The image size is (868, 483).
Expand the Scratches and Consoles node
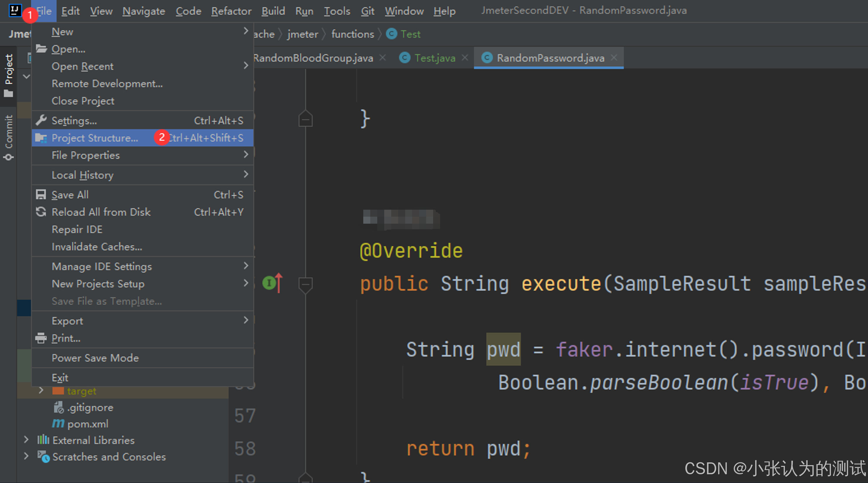(26, 456)
